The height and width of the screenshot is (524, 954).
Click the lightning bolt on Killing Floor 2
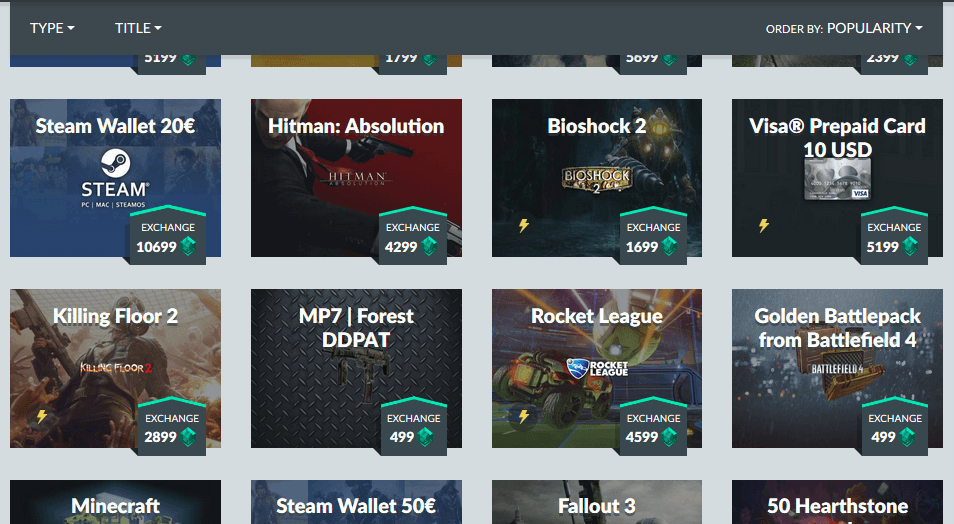coord(42,416)
